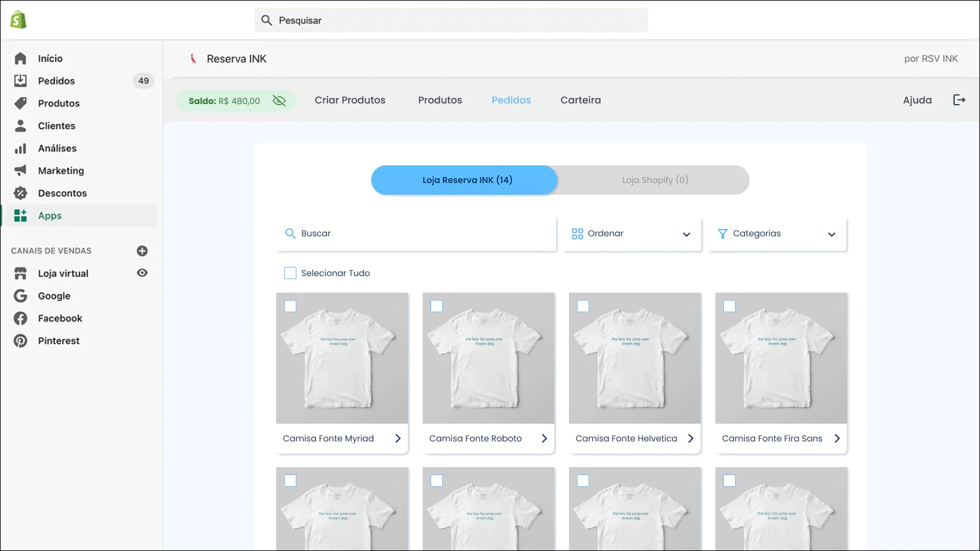Viewport: 980px width, 551px height.
Task: Click the search magnifier icon in top bar
Action: click(266, 20)
